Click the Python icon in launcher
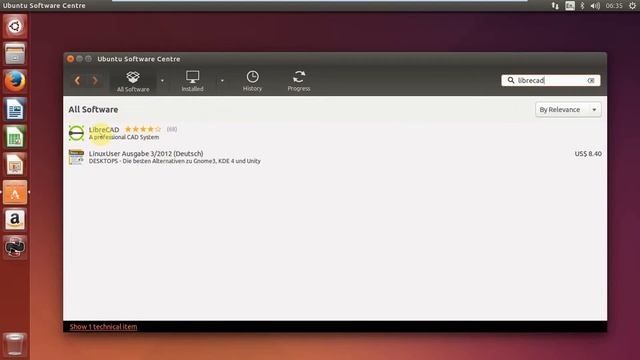The image size is (640, 360). pyautogui.click(x=15, y=247)
